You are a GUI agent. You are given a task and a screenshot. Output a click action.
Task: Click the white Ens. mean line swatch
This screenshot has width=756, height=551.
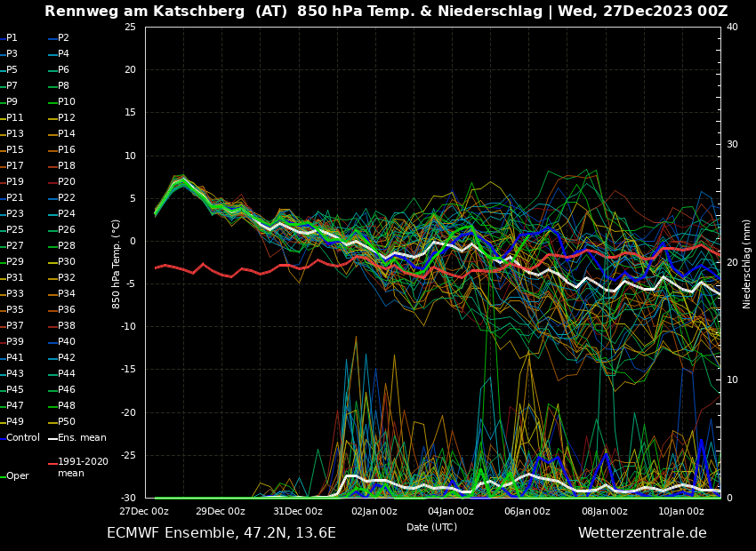[x=52, y=438]
